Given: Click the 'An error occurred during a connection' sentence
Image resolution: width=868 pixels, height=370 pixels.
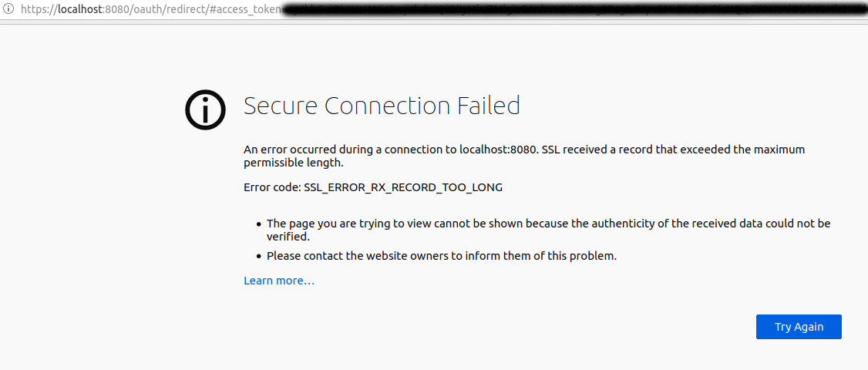Looking at the screenshot, I should (x=346, y=150).
